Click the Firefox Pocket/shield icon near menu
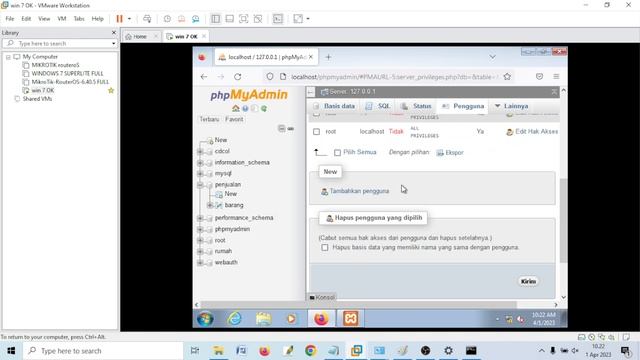This screenshot has width=640, height=360. [539, 77]
